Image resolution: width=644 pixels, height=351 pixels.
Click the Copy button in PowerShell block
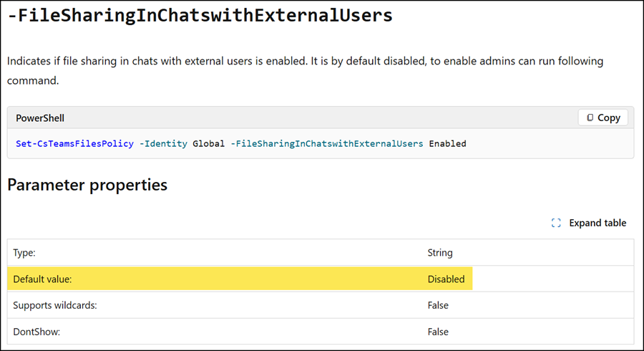coord(602,117)
